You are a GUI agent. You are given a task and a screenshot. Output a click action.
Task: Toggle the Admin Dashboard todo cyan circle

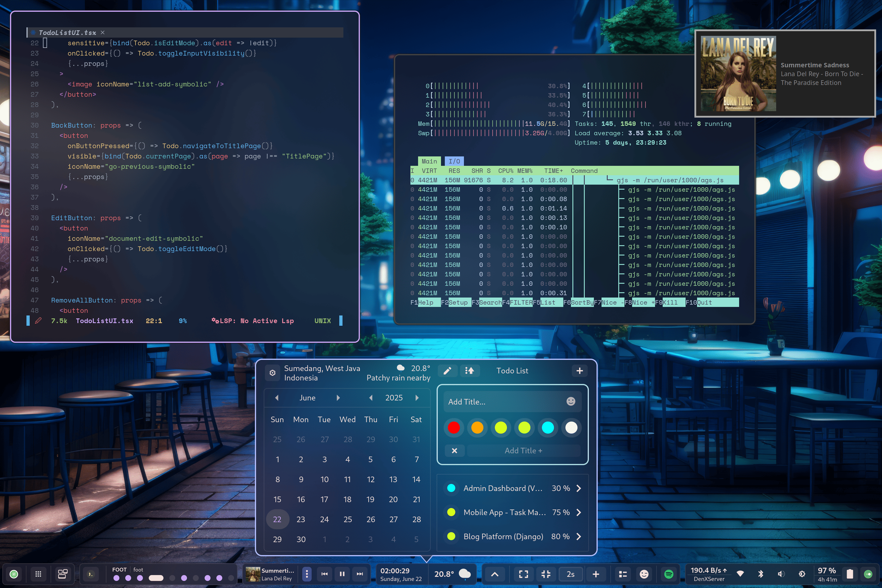[452, 488]
